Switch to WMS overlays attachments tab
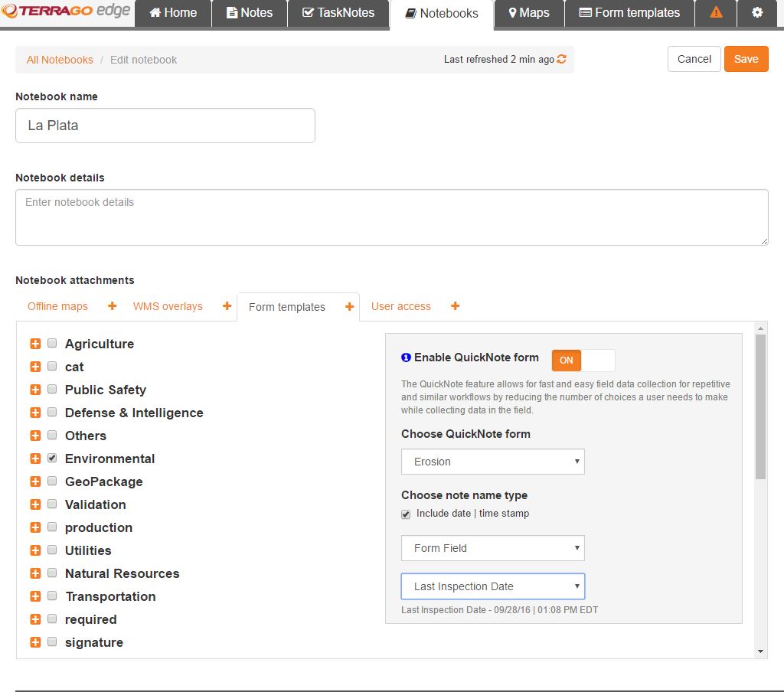The height and width of the screenshot is (692, 784). pos(168,306)
